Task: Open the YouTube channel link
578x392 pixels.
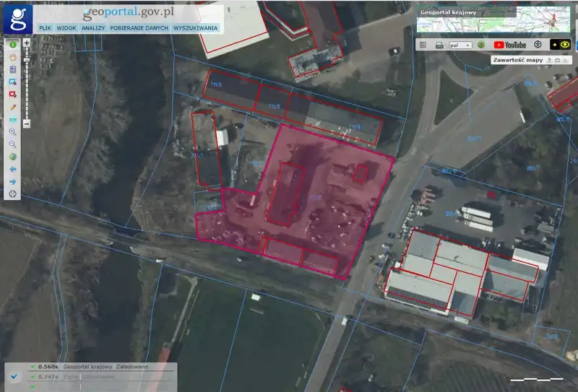Action: tap(510, 45)
